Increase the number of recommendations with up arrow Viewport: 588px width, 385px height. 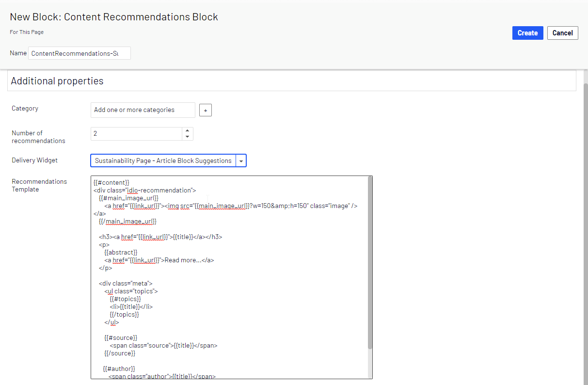[x=187, y=130]
